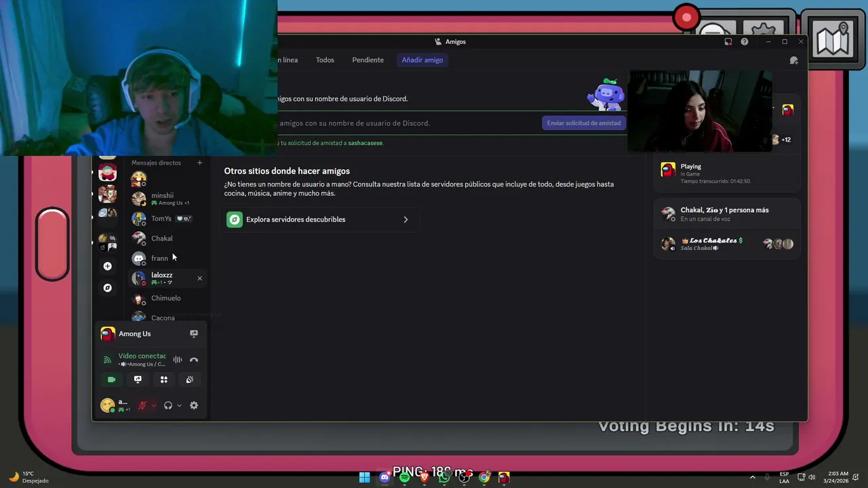
Task: Click the Los Chakales server entry
Action: click(727, 244)
